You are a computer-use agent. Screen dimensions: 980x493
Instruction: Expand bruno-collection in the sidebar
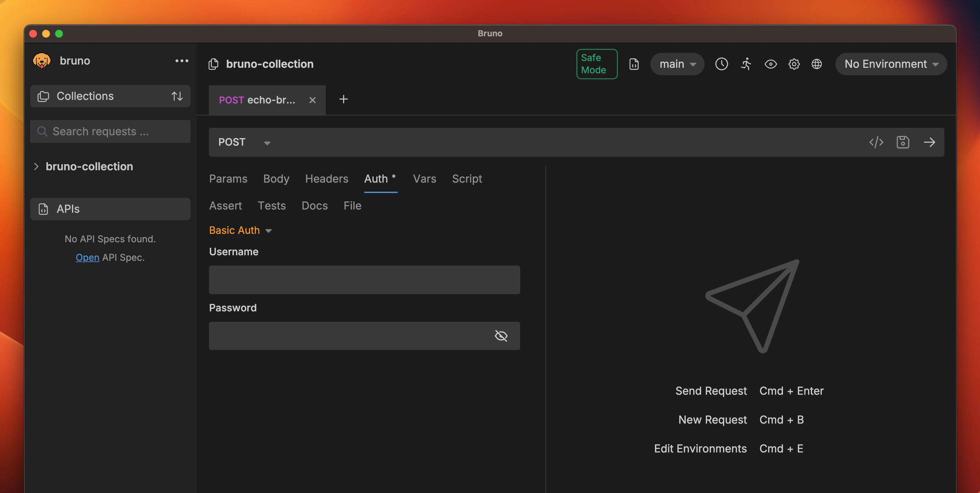(36, 166)
